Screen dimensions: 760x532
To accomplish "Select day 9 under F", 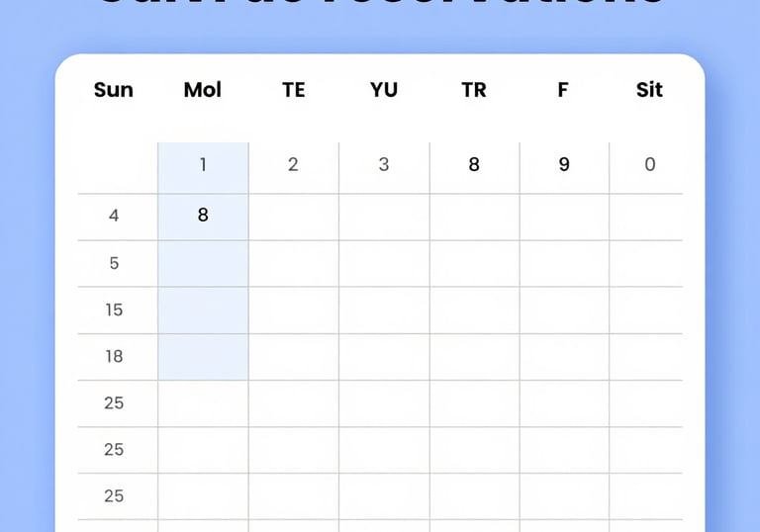I will (564, 164).
